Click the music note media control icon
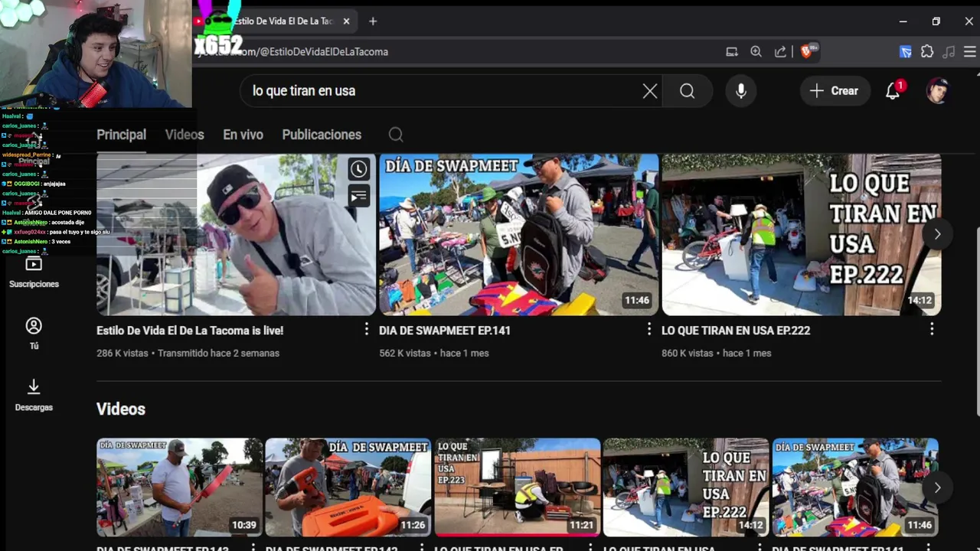980x551 pixels. tap(949, 51)
